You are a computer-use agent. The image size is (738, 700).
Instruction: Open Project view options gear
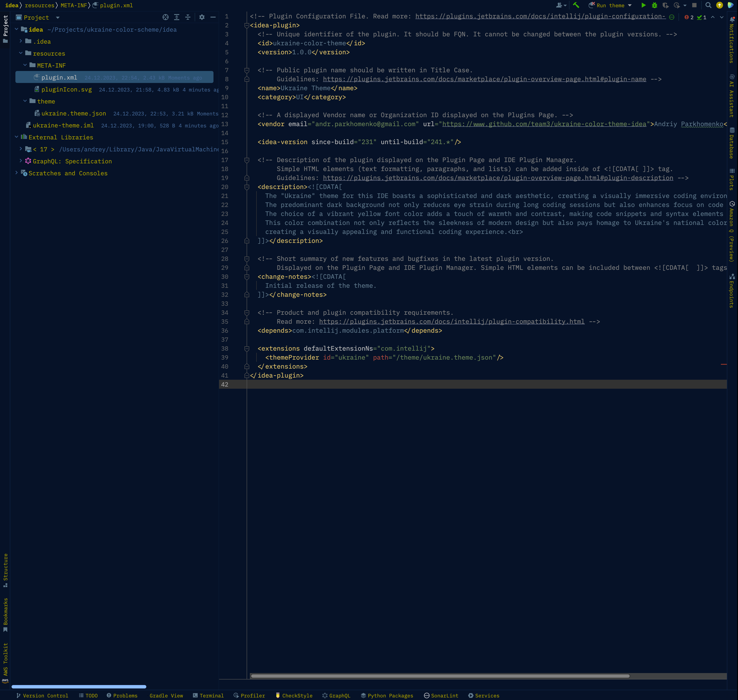click(x=202, y=17)
